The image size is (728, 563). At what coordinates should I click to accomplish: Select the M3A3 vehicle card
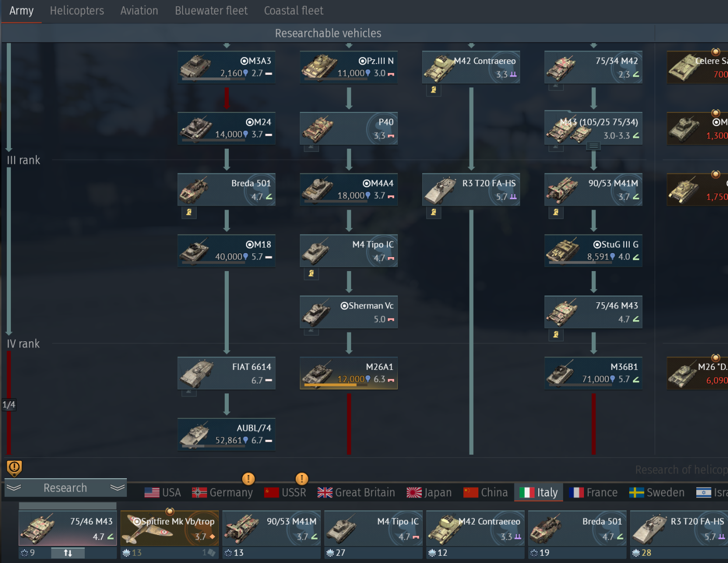(226, 67)
